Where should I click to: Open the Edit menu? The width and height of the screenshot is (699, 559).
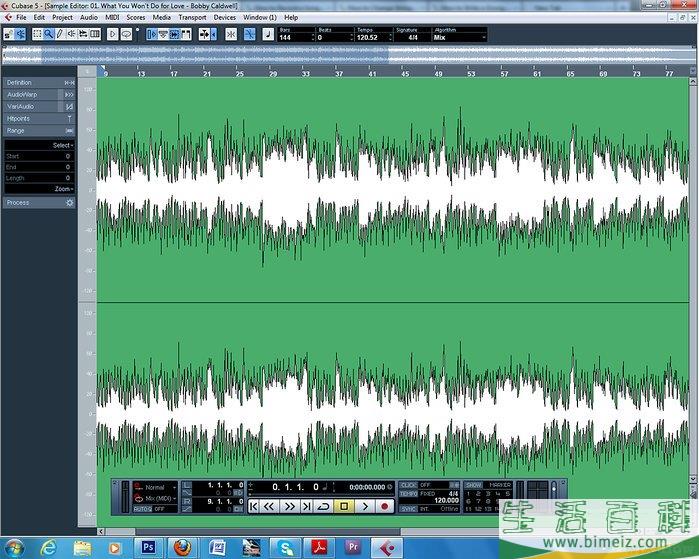39,17
